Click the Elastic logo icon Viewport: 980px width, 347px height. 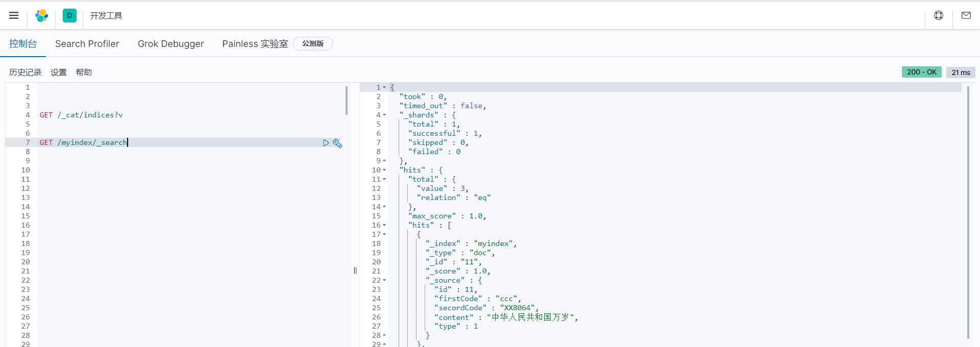(x=42, y=16)
